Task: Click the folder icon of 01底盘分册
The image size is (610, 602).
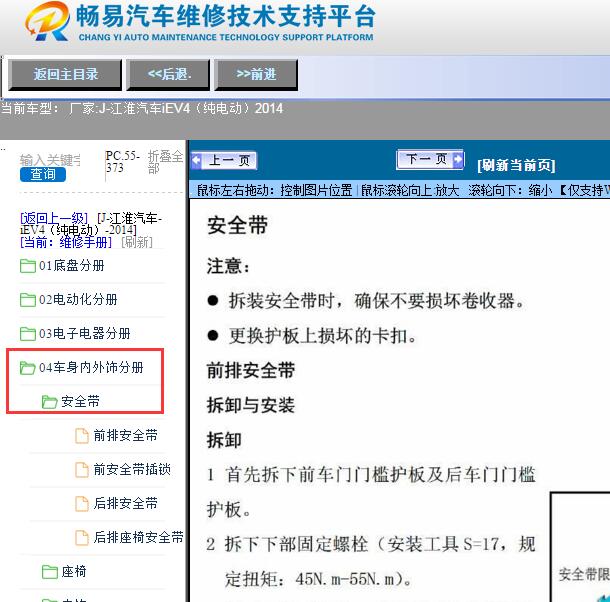Action: coord(28,266)
